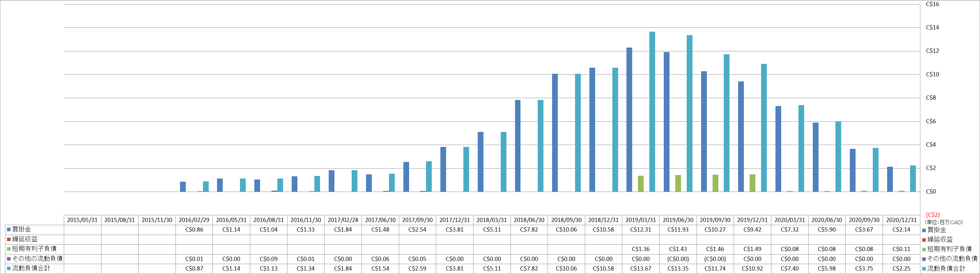Click the tallest teal bar for 2019/03/31

[x=652, y=112]
